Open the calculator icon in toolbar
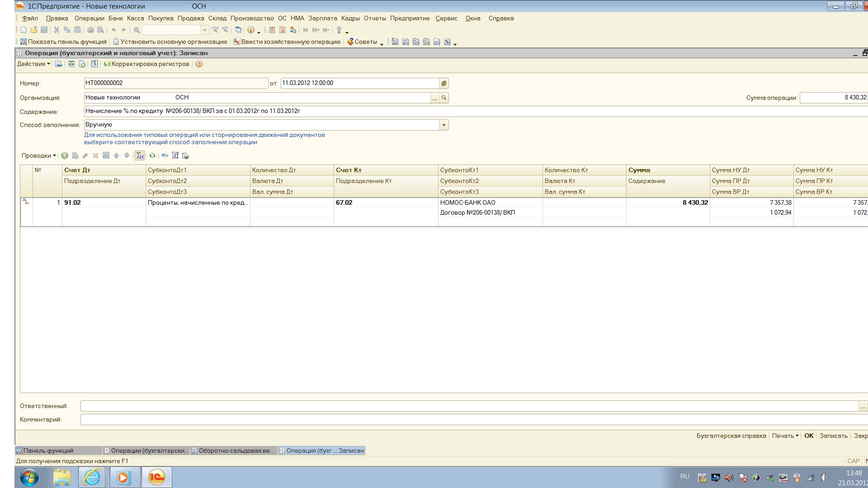The width and height of the screenshot is (868, 488). click(272, 30)
